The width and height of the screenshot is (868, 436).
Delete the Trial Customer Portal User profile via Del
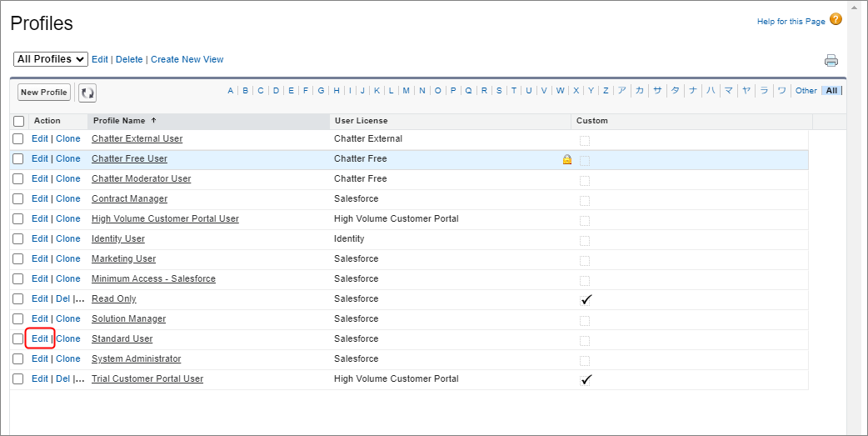pyautogui.click(x=63, y=378)
